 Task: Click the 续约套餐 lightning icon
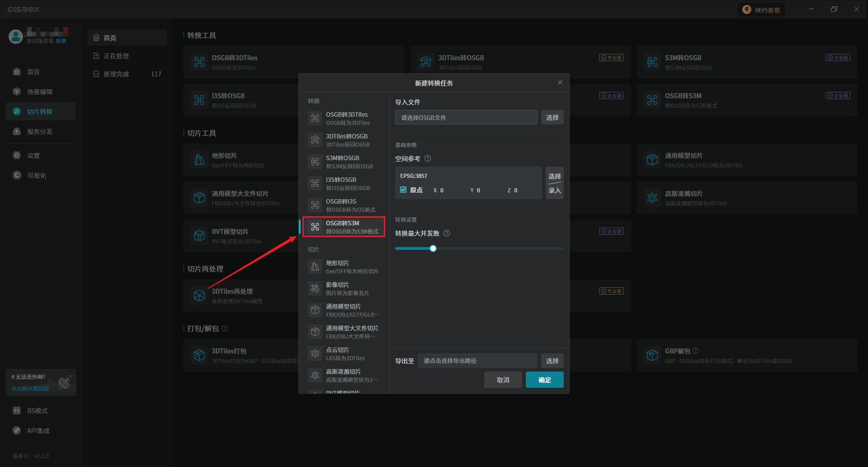pos(747,10)
